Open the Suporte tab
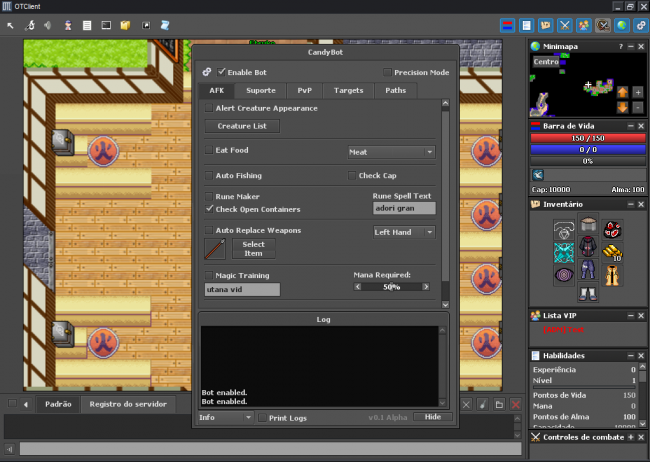This screenshot has width=650, height=462. (x=261, y=91)
